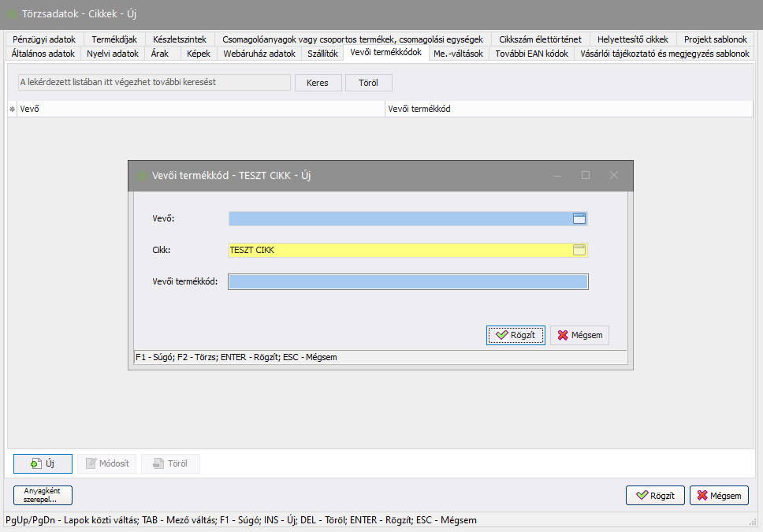
Task: Click Mégsem in the Vevői termékkód dialog
Action: tap(579, 335)
